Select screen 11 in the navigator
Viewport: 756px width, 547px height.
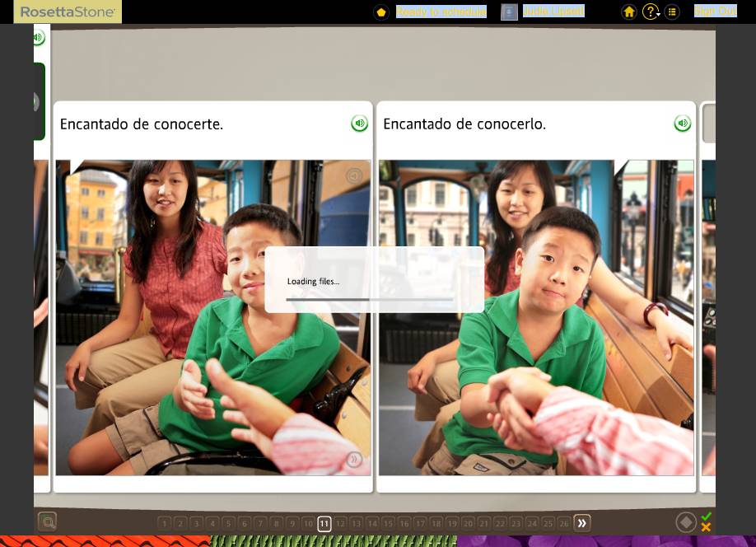[324, 523]
